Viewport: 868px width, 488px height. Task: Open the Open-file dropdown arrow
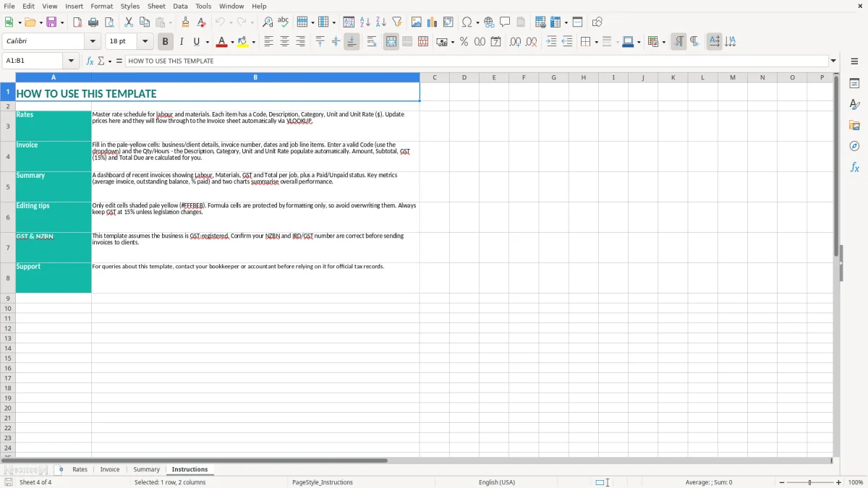[41, 22]
